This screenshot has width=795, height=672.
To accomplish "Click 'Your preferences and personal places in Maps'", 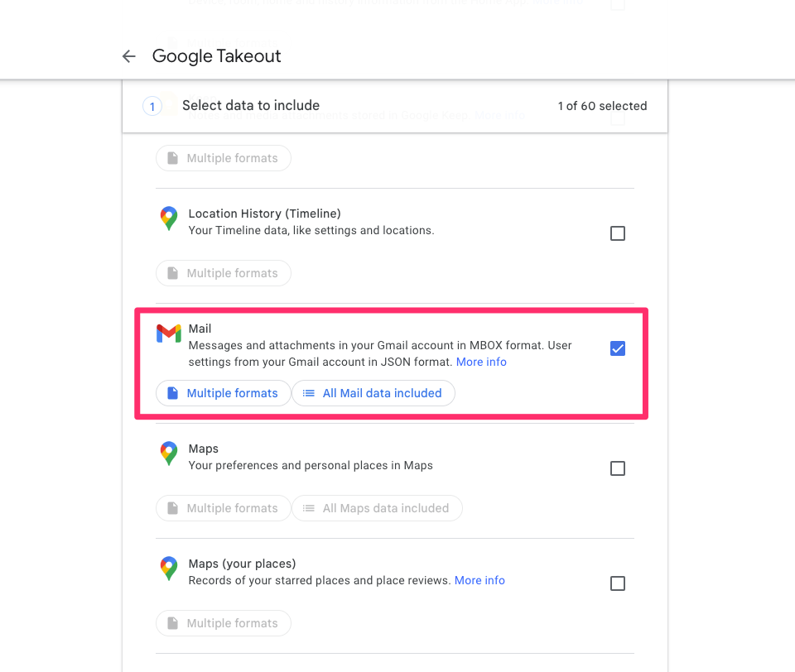I will coord(311,465).
